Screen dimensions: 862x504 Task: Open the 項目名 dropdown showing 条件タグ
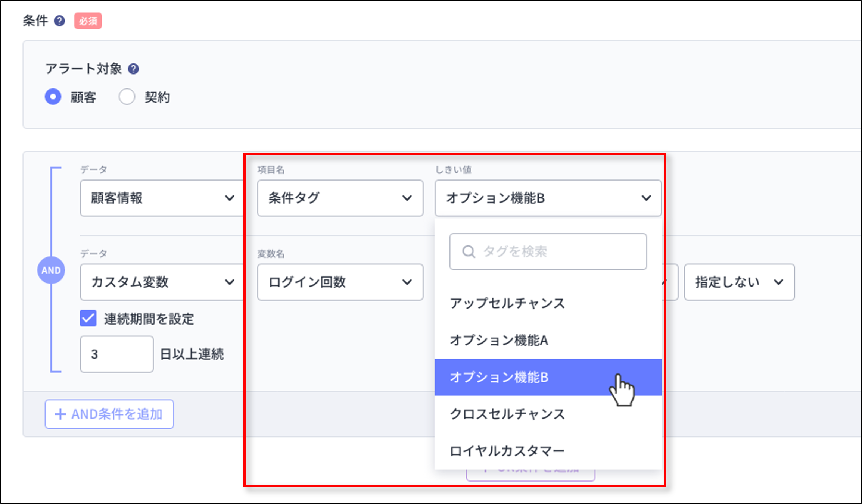pos(340,198)
